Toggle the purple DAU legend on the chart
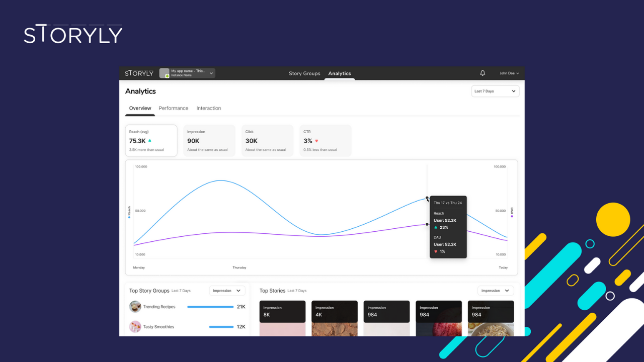The image size is (644, 362). [512, 216]
